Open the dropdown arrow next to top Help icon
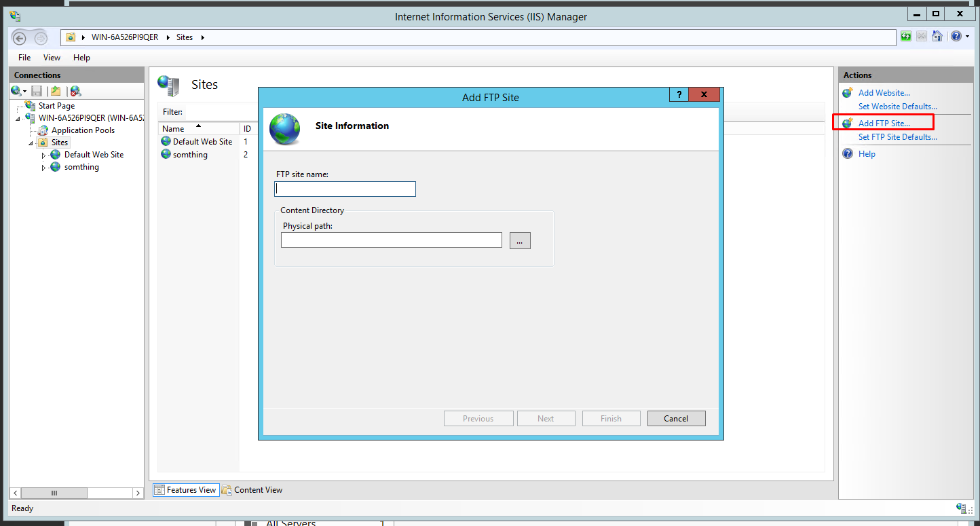This screenshot has width=980, height=526. (966, 37)
